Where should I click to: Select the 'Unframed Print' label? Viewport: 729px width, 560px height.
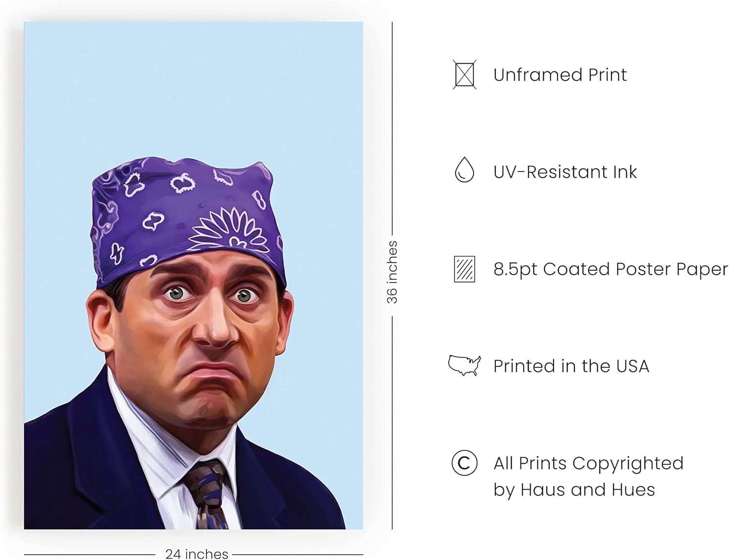(560, 75)
